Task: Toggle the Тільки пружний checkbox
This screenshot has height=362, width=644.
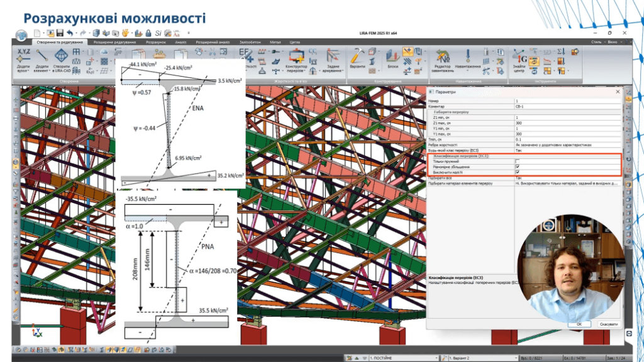Action: coord(517,162)
